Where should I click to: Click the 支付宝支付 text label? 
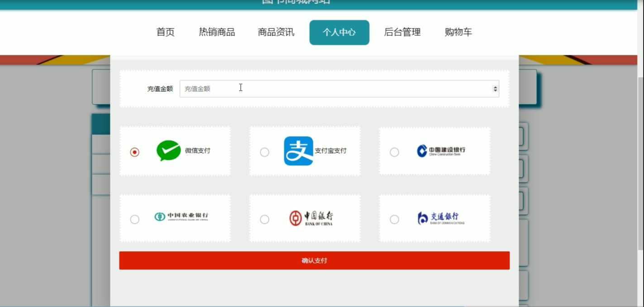331,151
